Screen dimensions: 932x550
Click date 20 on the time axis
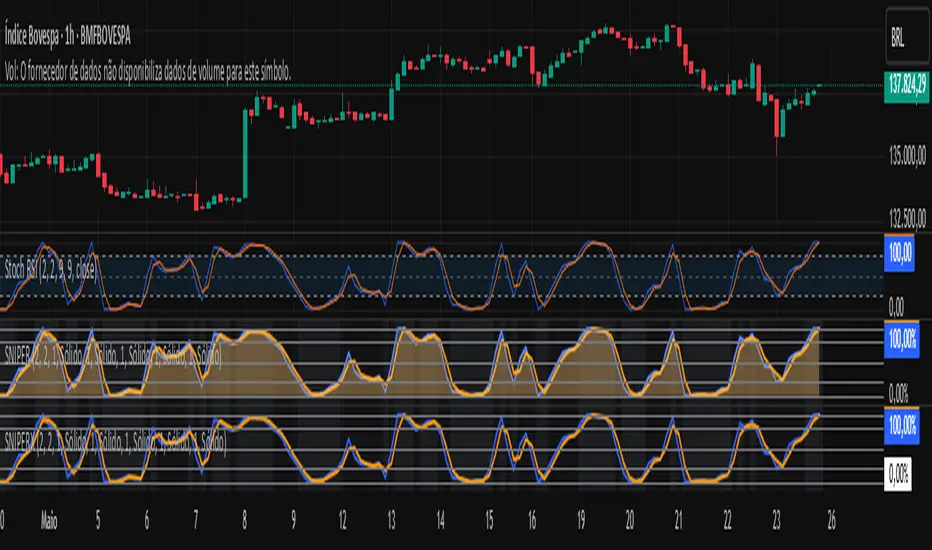tap(629, 521)
